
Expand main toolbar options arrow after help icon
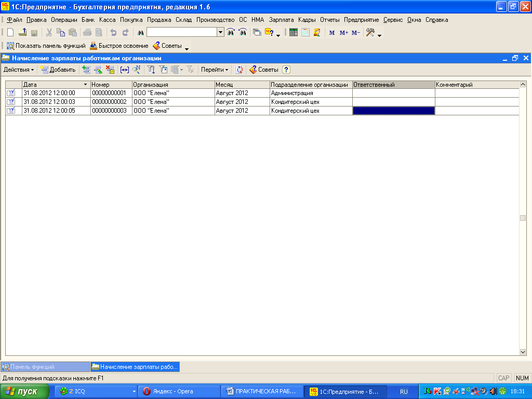[x=278, y=36]
